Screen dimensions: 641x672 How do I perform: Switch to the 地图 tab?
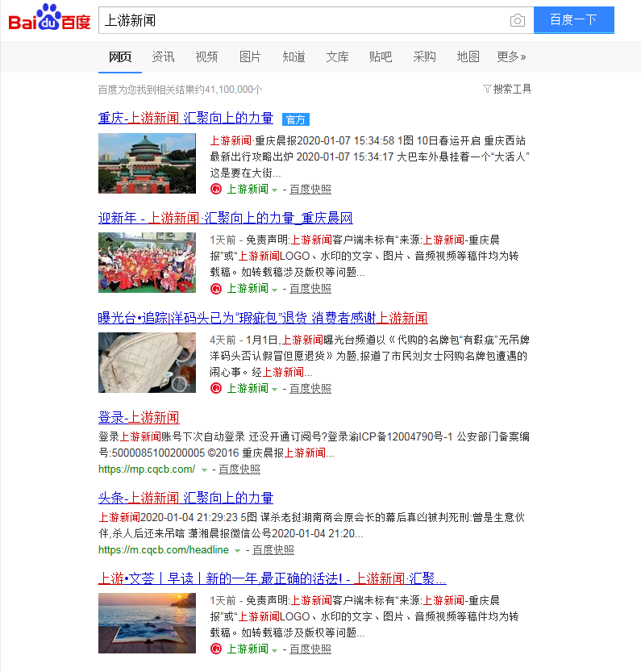[x=468, y=56]
